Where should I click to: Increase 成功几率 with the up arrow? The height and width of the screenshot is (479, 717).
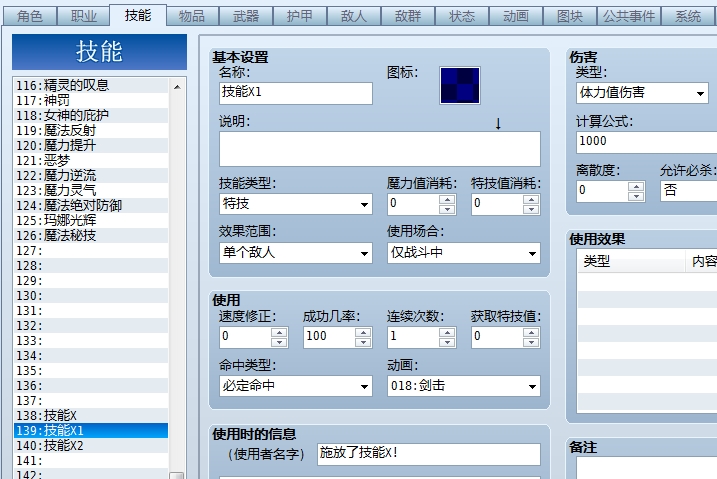point(363,332)
